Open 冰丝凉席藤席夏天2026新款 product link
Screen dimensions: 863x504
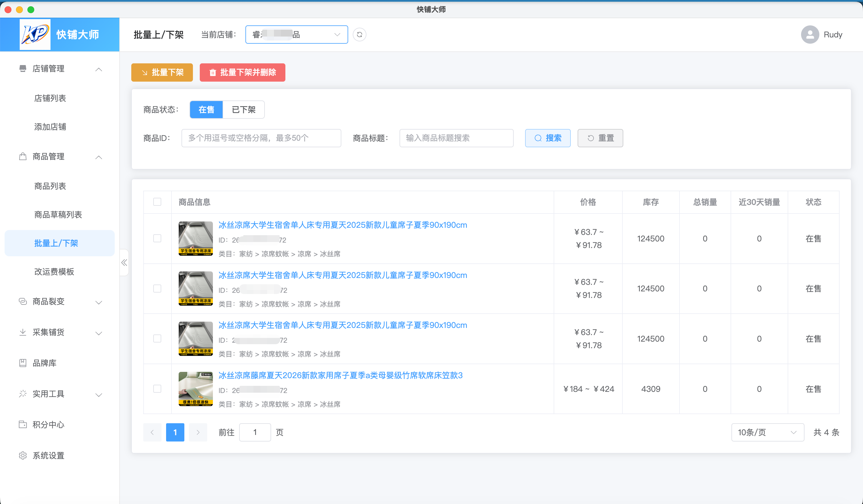(340, 375)
